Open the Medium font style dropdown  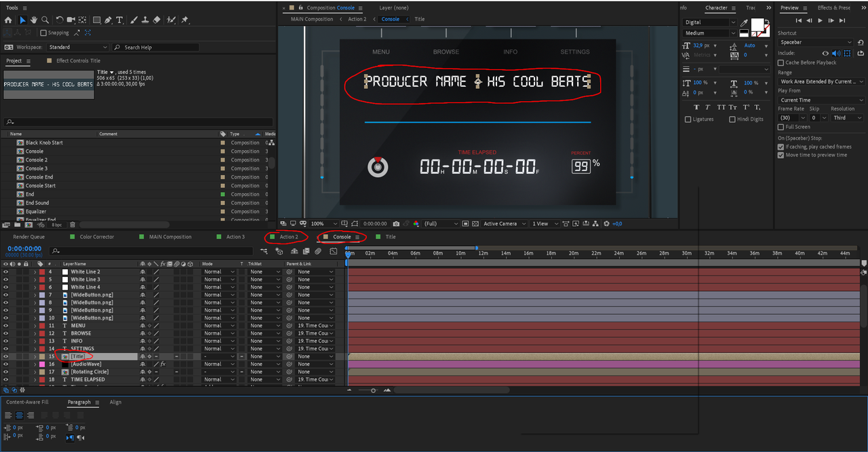coord(709,33)
